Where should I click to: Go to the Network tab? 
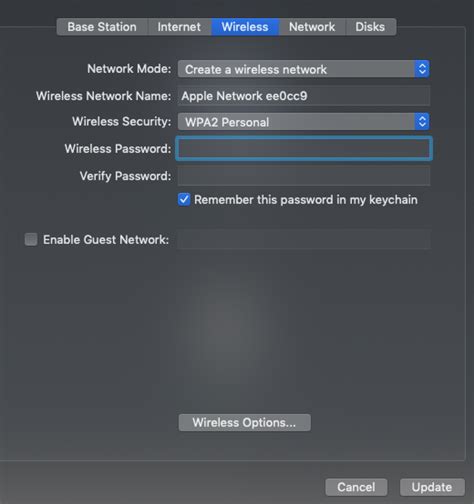(312, 27)
